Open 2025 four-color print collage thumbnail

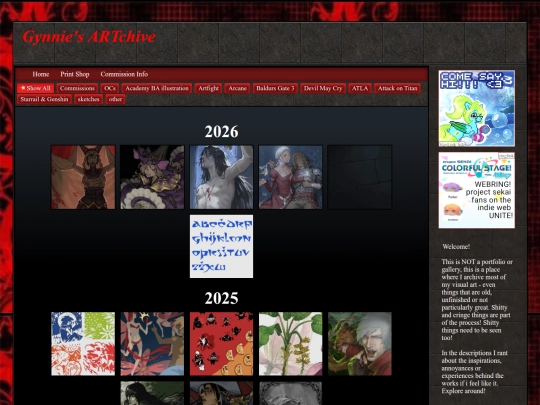(83, 344)
